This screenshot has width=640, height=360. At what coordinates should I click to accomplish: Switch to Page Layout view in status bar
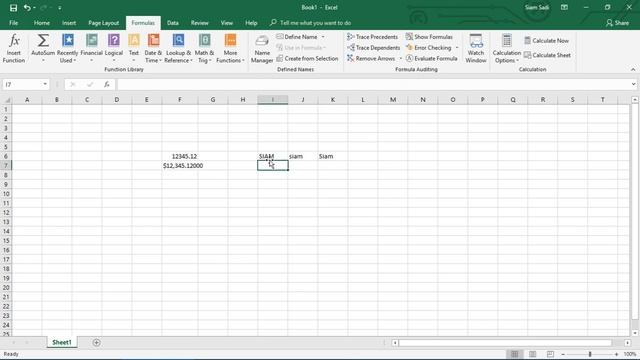[533, 354]
